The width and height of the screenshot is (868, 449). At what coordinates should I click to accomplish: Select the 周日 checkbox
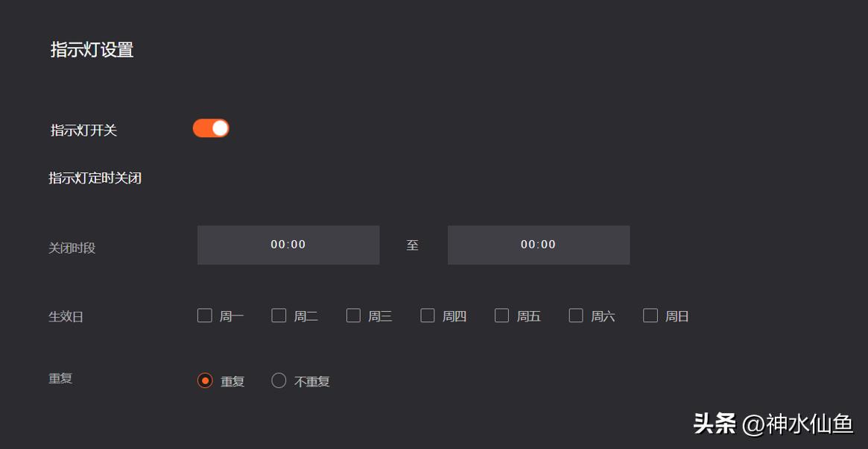tap(649, 315)
